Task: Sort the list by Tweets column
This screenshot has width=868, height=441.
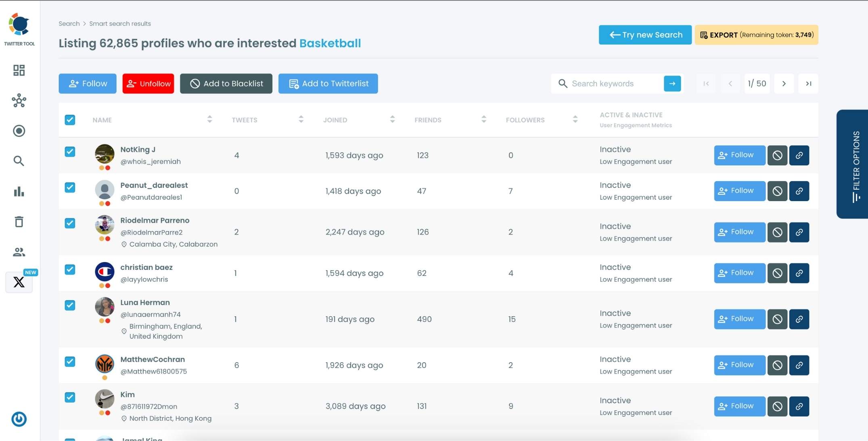Action: pyautogui.click(x=301, y=120)
